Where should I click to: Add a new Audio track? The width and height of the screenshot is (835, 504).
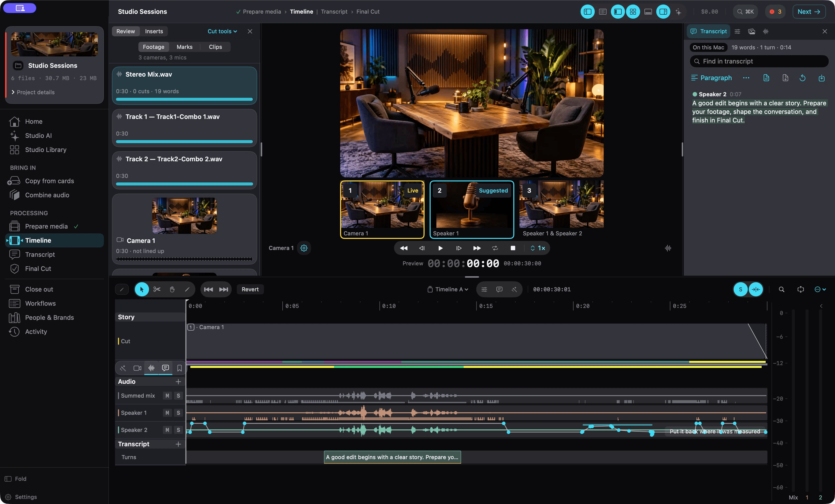click(x=178, y=382)
